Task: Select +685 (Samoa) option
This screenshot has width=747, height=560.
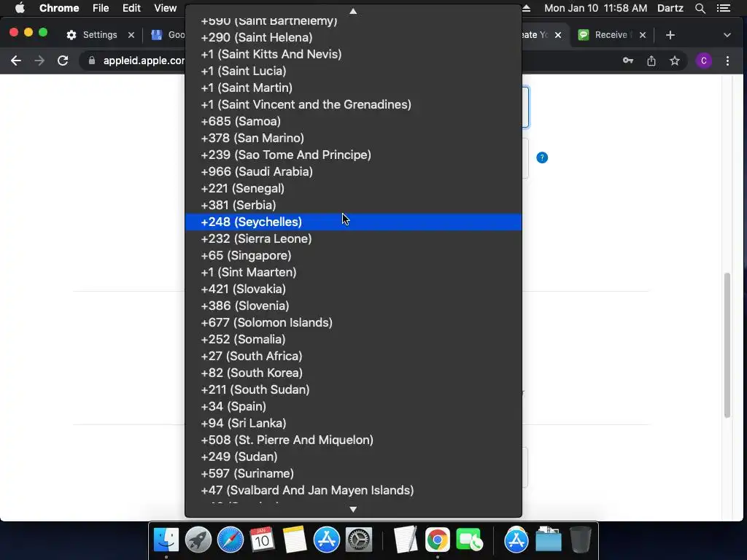Action: (x=353, y=121)
